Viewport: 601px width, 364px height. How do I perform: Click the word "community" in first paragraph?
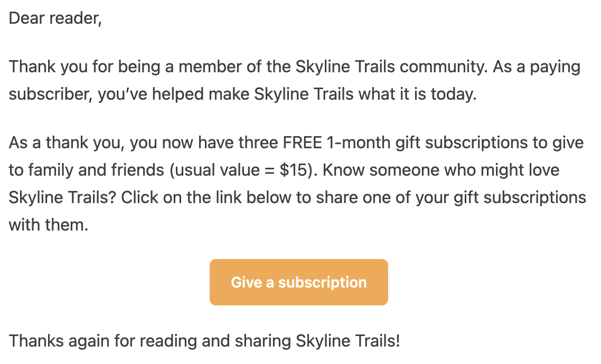[444, 67]
